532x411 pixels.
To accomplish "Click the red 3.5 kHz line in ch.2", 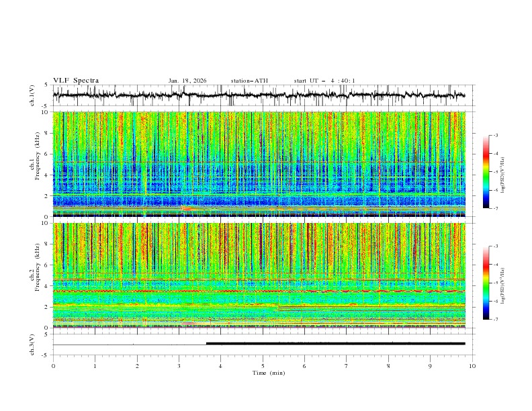I will (259, 291).
